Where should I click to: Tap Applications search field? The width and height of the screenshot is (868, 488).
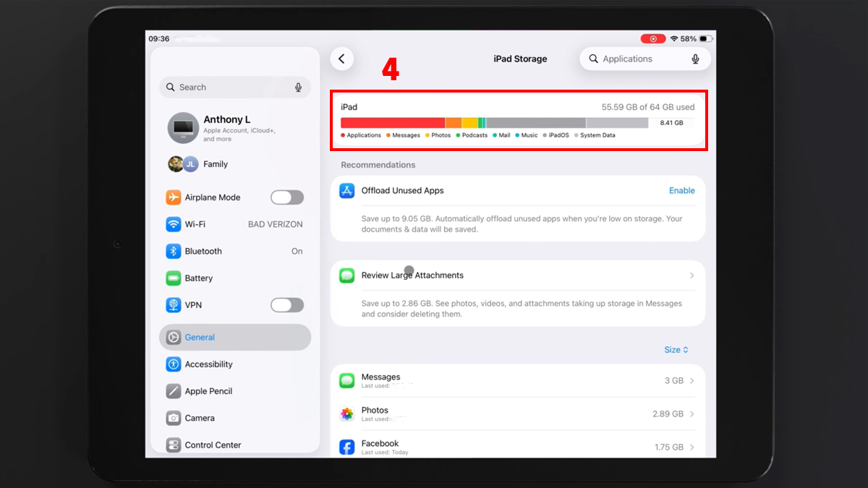pyautogui.click(x=645, y=59)
